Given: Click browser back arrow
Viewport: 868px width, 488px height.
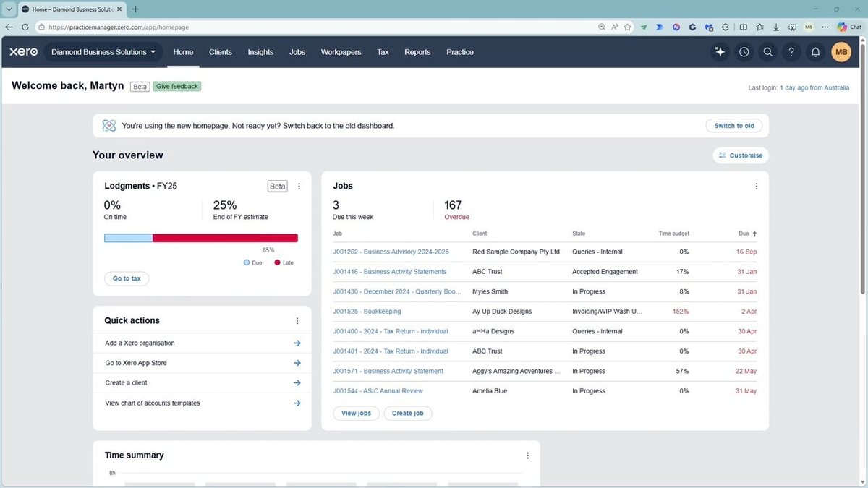Looking at the screenshot, I should tap(9, 27).
